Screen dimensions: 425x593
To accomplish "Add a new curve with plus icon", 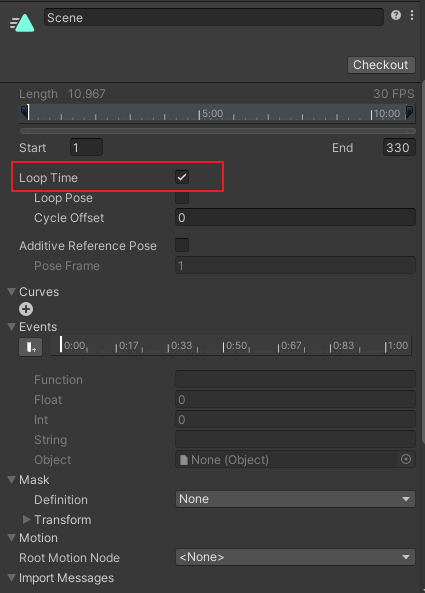I will pyautogui.click(x=26, y=309).
